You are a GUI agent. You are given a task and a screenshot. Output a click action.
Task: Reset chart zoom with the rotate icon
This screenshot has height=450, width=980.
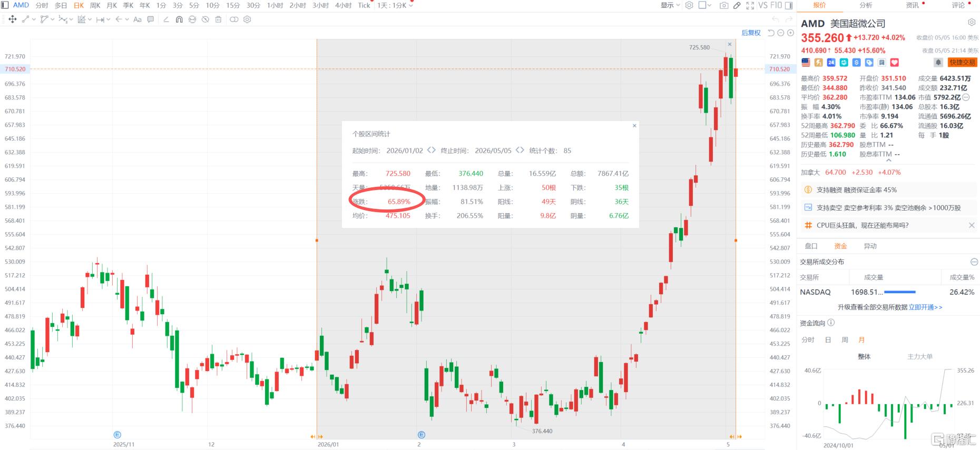tap(771, 33)
